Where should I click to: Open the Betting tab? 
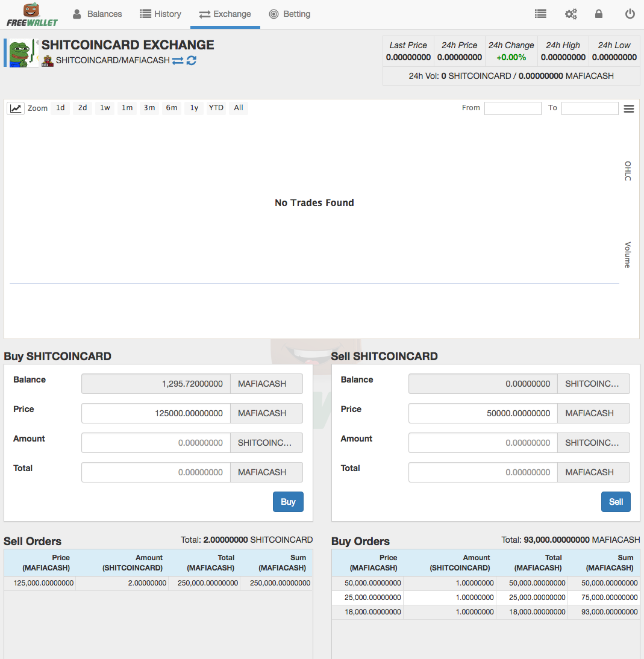(x=290, y=14)
